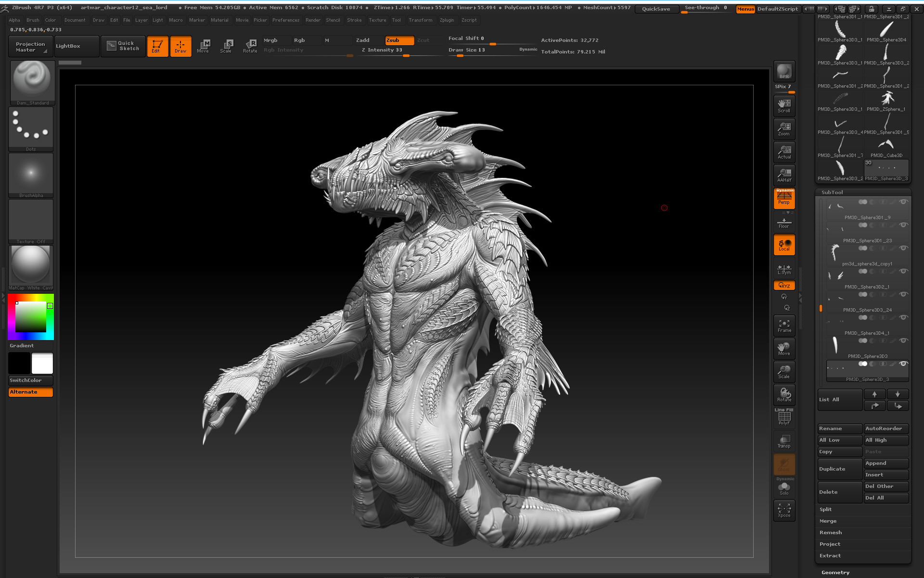This screenshot has height=578, width=924.
Task: Choose the right-shelf Scale view icon
Action: pos(784,371)
